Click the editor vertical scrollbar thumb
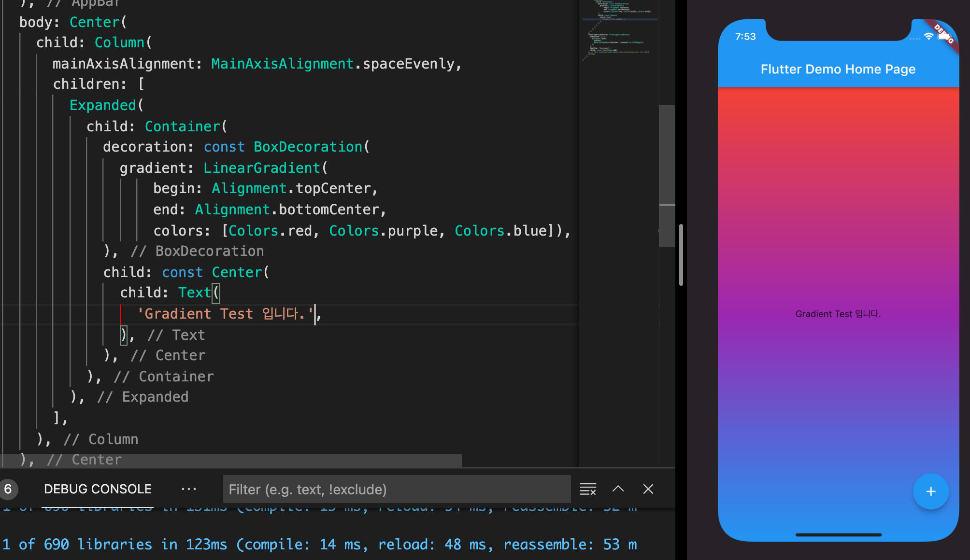 point(667,176)
